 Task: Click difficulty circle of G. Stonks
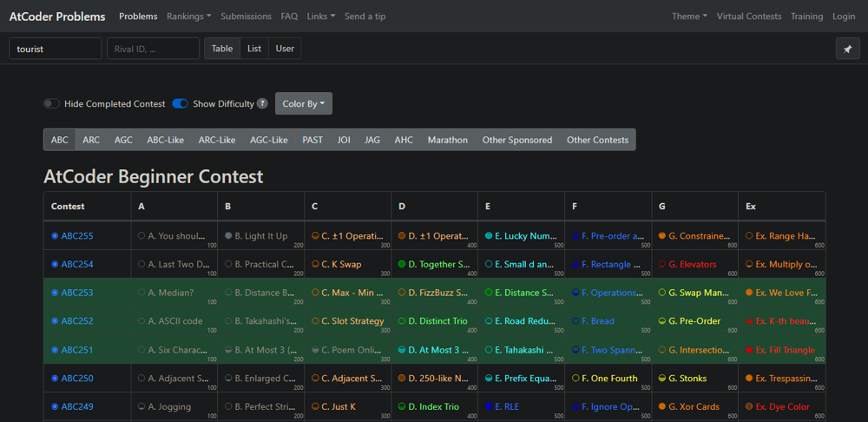click(x=662, y=379)
